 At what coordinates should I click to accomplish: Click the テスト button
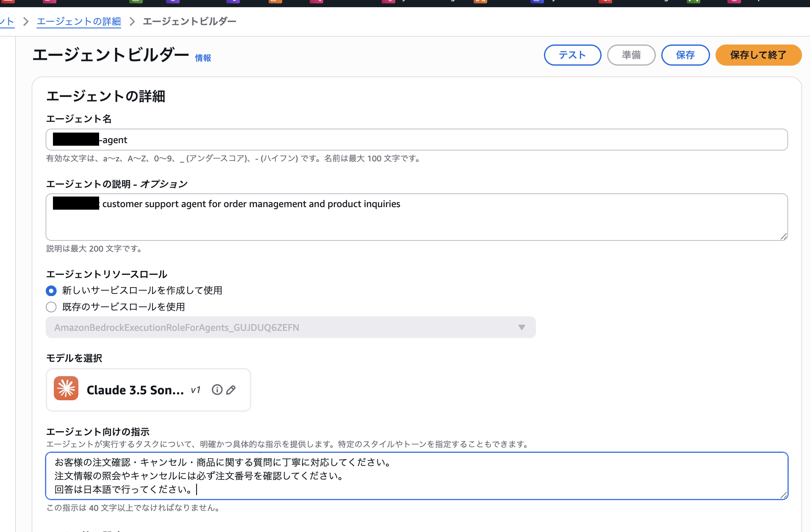click(x=572, y=55)
